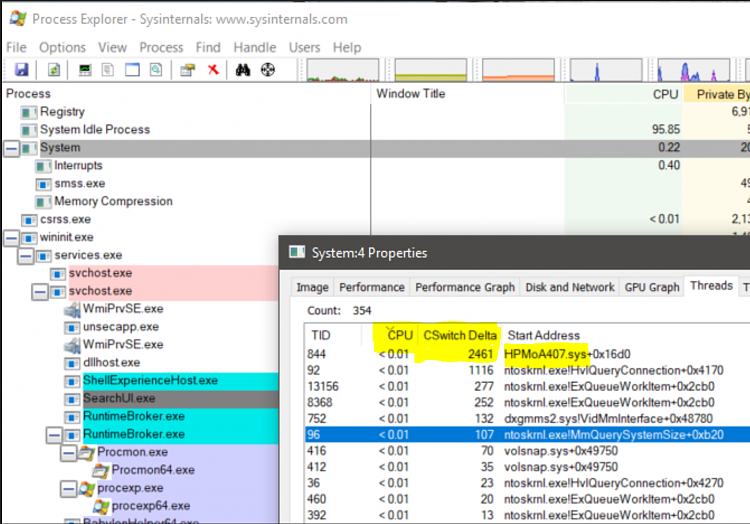Switch to the Image tab
This screenshot has width=750, height=524.
(x=312, y=287)
